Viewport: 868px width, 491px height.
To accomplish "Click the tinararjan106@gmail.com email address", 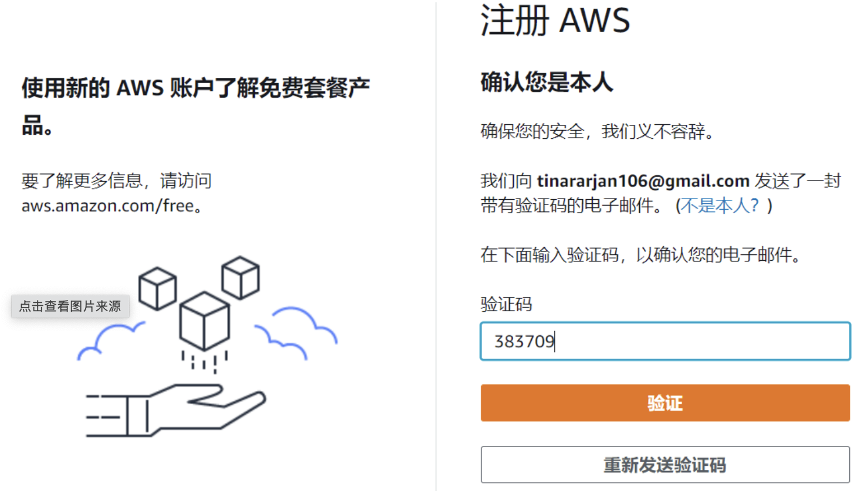I will click(643, 181).
